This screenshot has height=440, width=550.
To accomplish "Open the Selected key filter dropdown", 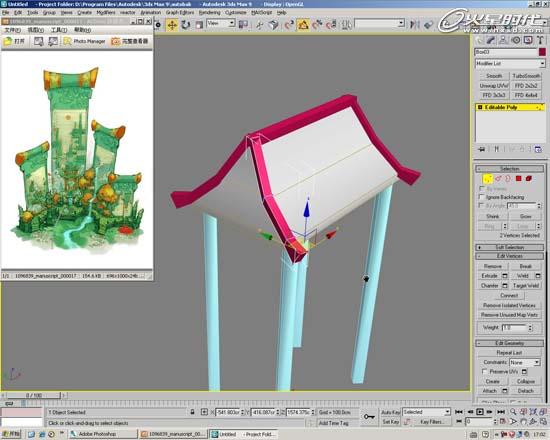I will [x=426, y=412].
